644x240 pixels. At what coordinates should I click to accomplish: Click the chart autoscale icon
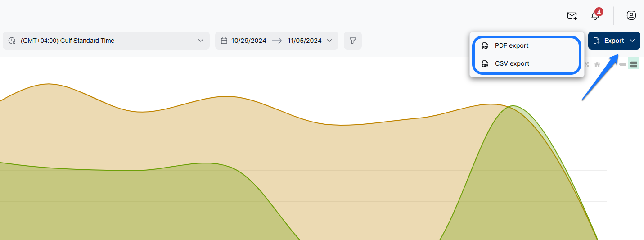[x=587, y=64]
